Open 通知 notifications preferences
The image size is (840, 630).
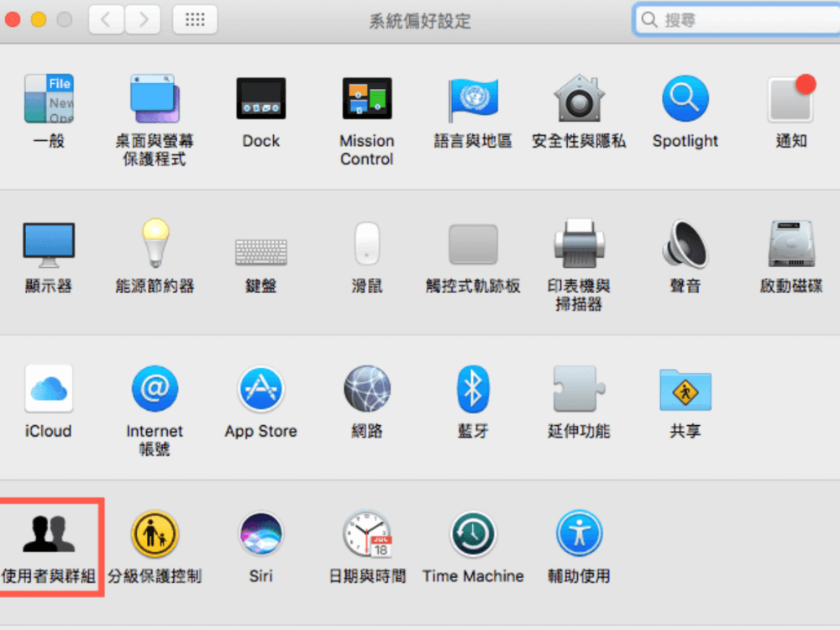coord(791,99)
